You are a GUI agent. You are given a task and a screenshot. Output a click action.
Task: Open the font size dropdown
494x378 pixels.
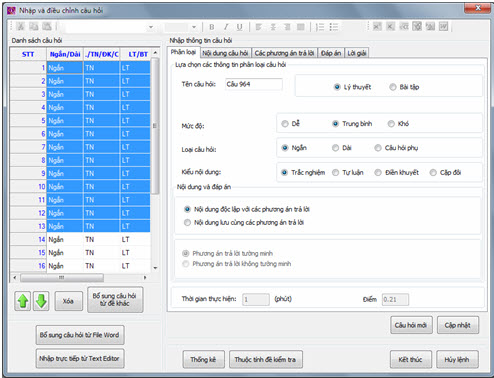(x=194, y=27)
